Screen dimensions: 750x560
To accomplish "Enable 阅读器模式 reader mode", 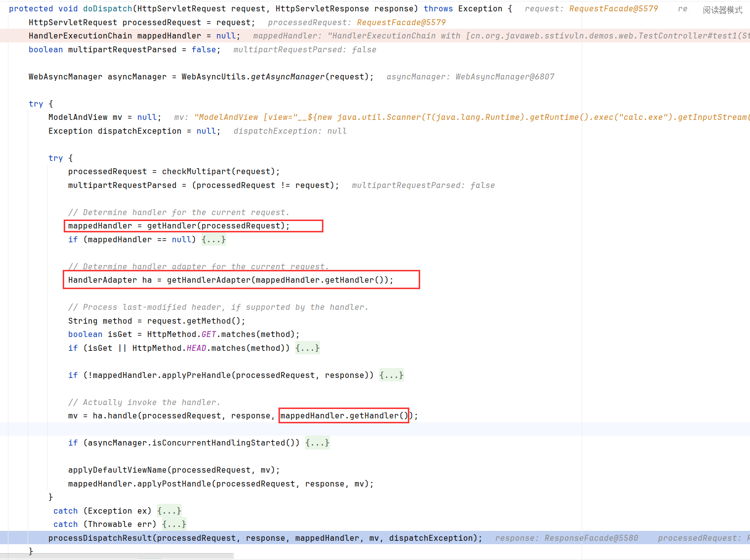I will [x=722, y=9].
